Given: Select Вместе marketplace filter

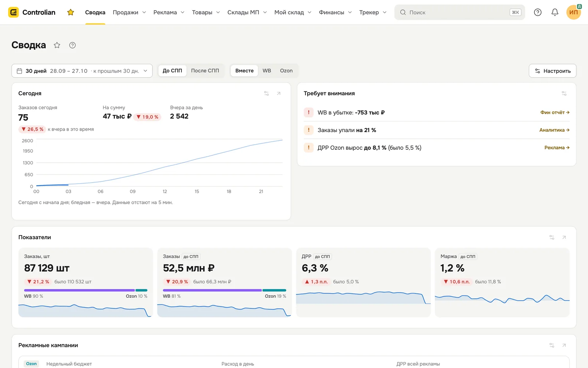Looking at the screenshot, I should tap(244, 71).
